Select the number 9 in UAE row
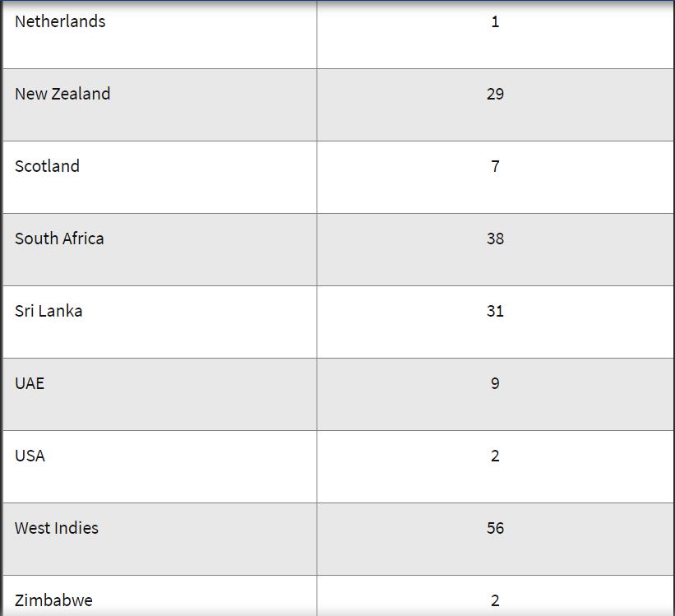Viewport: 675px width, 616px height. pyautogui.click(x=495, y=383)
